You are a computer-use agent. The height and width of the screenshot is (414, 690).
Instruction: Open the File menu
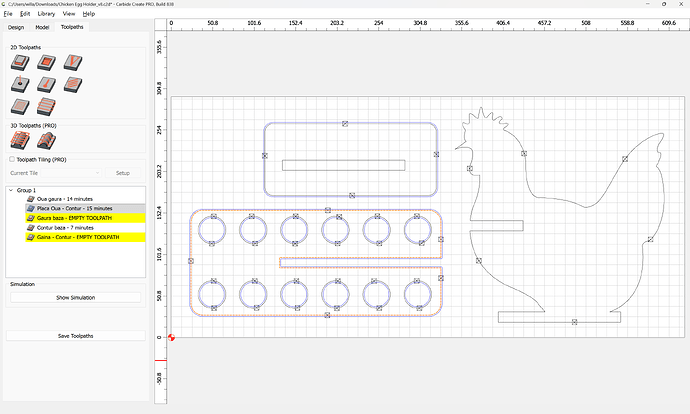(x=8, y=15)
